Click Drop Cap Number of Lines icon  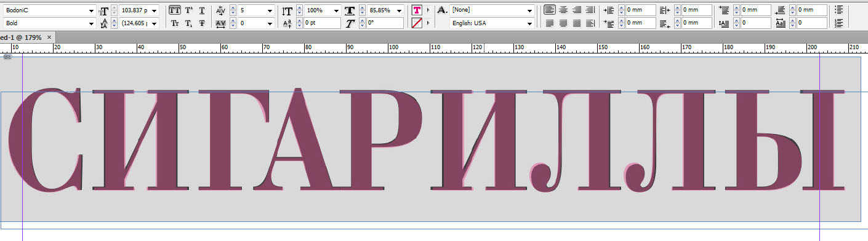tap(724, 23)
